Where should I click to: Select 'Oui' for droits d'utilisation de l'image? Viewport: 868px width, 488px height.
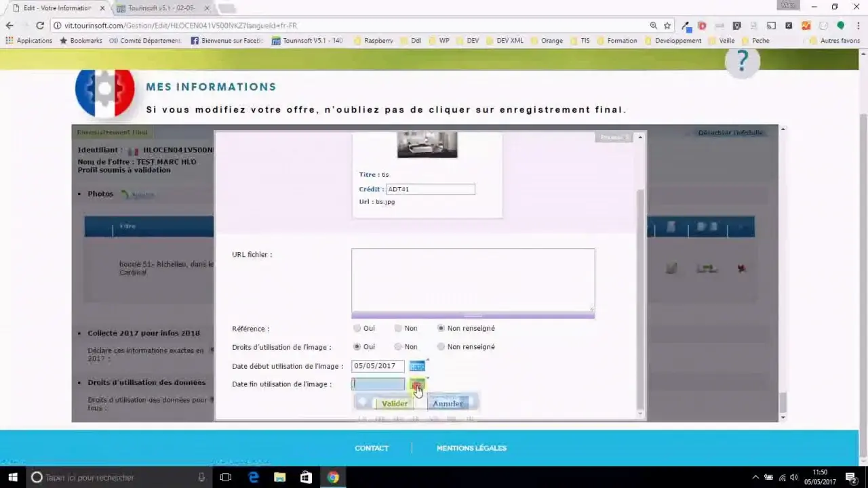[x=357, y=346]
